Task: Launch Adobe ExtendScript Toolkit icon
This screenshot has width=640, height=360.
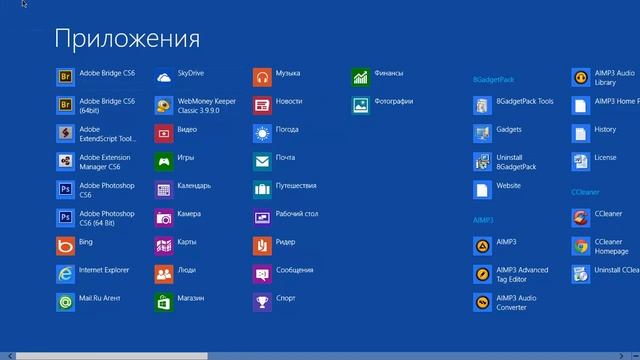Action: pyautogui.click(x=65, y=133)
